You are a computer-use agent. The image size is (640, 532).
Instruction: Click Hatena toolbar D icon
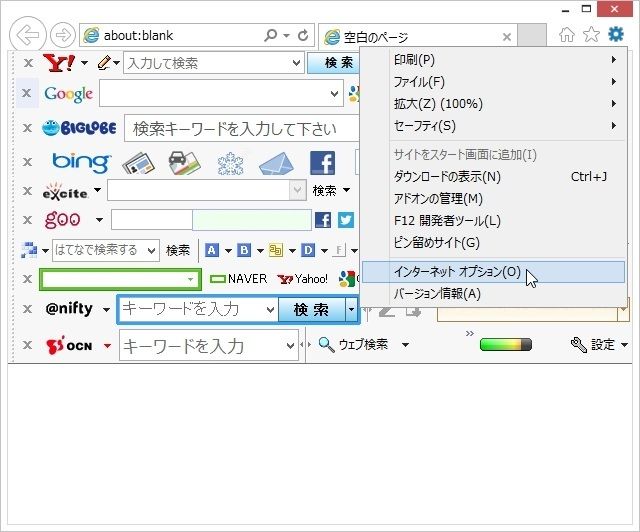308,250
